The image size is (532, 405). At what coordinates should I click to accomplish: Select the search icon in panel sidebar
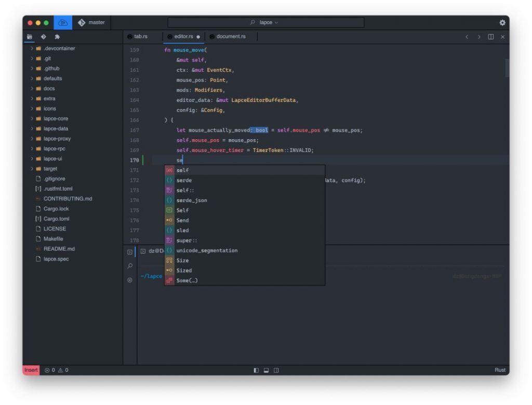click(130, 266)
